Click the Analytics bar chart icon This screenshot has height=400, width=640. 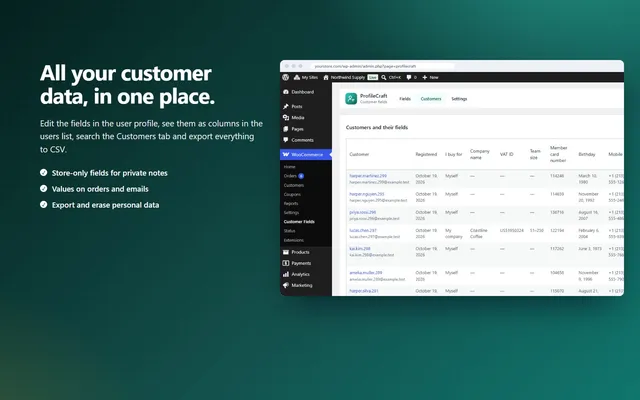pos(286,274)
